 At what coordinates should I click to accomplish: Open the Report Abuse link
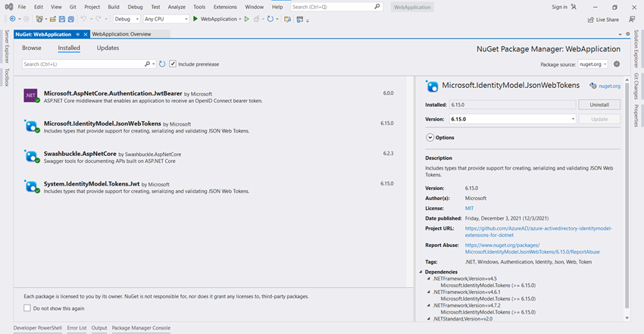533,248
